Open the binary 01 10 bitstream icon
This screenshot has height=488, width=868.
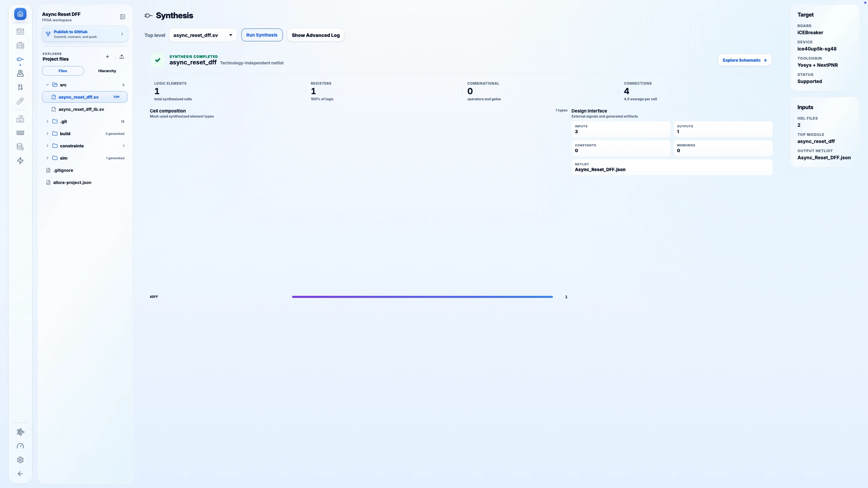(20, 87)
